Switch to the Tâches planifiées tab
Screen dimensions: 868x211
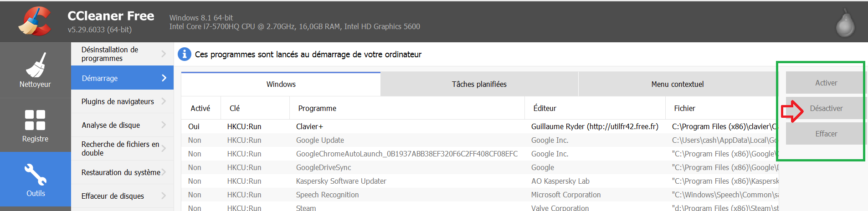479,84
